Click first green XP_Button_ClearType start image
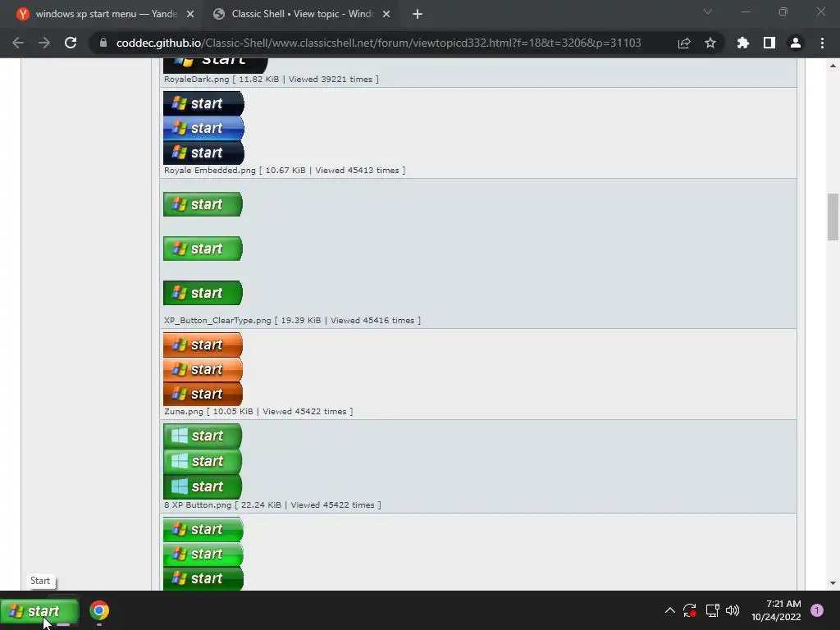The height and width of the screenshot is (630, 840). point(203,204)
